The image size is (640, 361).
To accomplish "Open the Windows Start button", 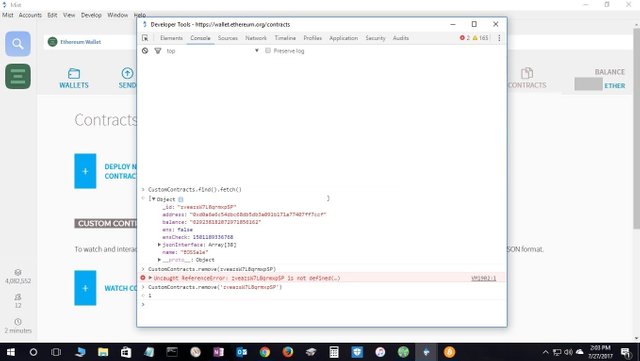I will (x=11, y=352).
